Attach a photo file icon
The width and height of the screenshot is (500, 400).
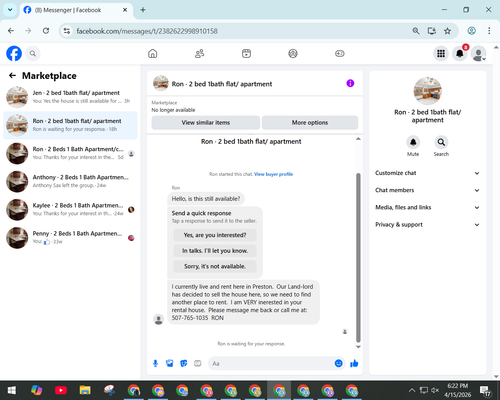pyautogui.click(x=169, y=363)
